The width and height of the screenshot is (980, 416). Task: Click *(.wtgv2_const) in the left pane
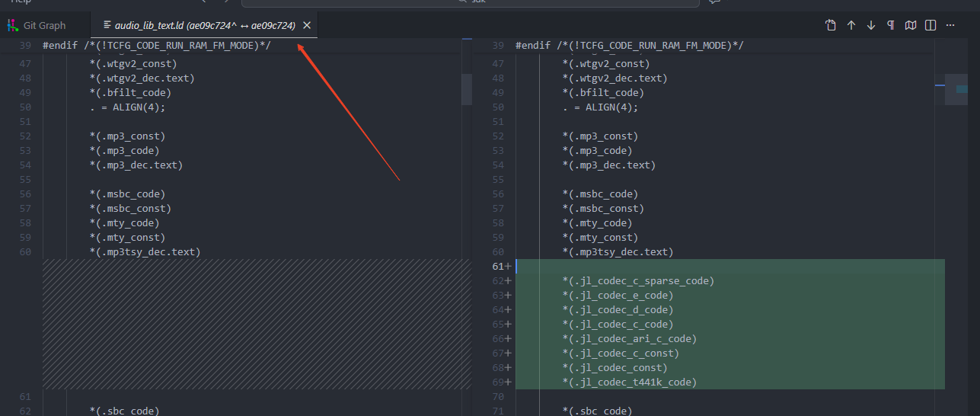[x=132, y=64]
